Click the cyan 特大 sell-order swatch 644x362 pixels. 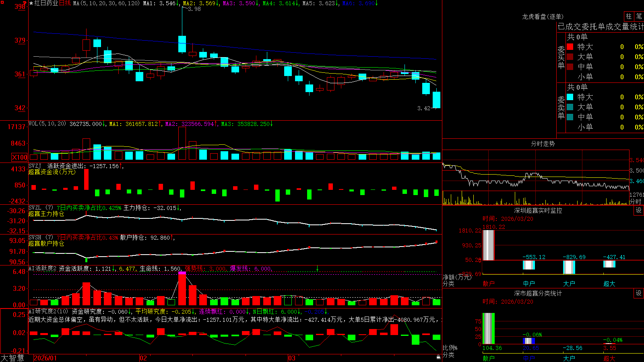[x=570, y=97]
